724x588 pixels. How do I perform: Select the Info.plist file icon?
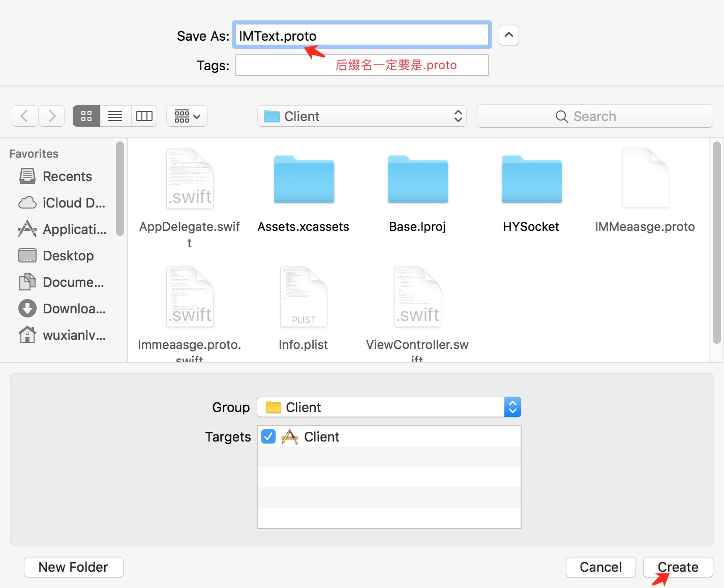pyautogui.click(x=304, y=296)
